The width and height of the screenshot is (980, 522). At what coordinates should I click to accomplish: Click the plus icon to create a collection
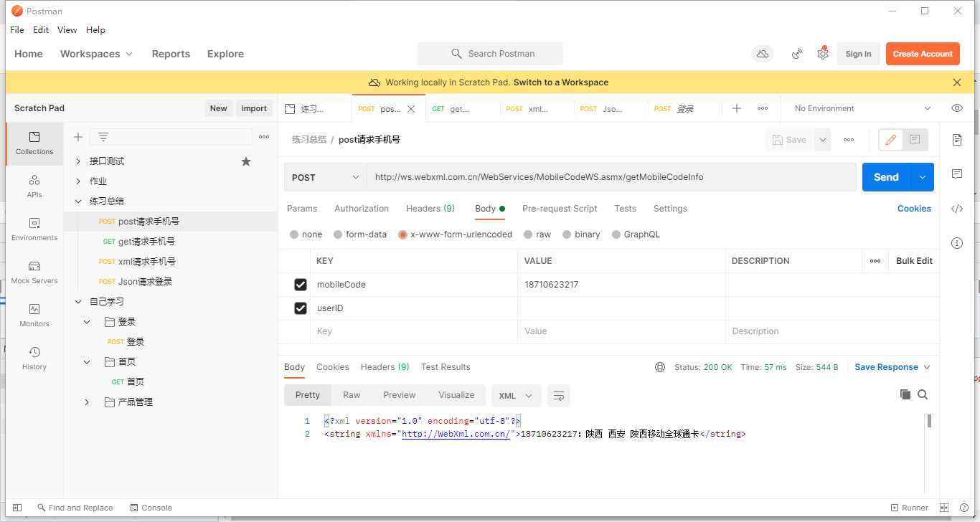point(78,137)
